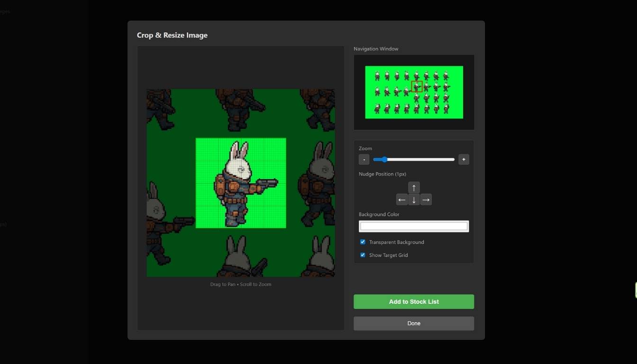Click the zoom in plus button
This screenshot has height=364, width=637.
point(464,160)
